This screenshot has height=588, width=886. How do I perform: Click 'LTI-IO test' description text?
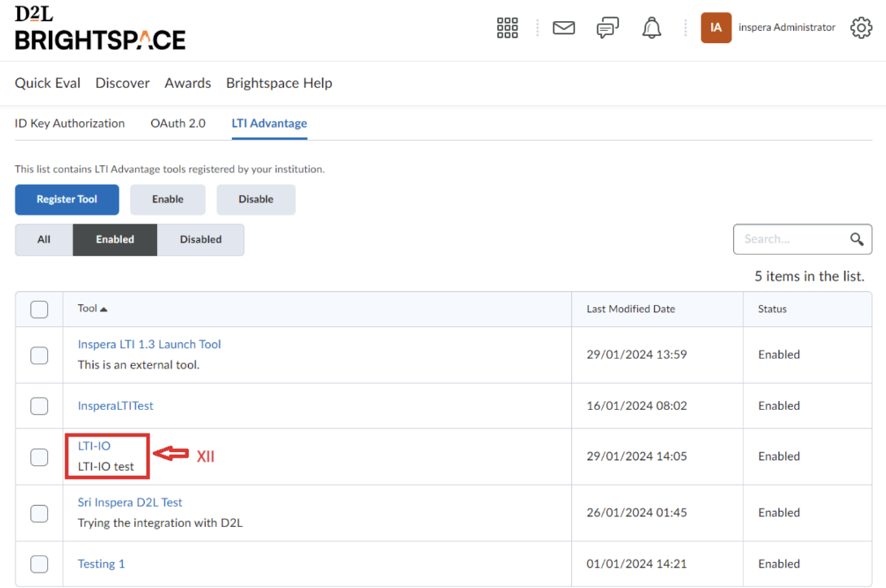coord(106,467)
